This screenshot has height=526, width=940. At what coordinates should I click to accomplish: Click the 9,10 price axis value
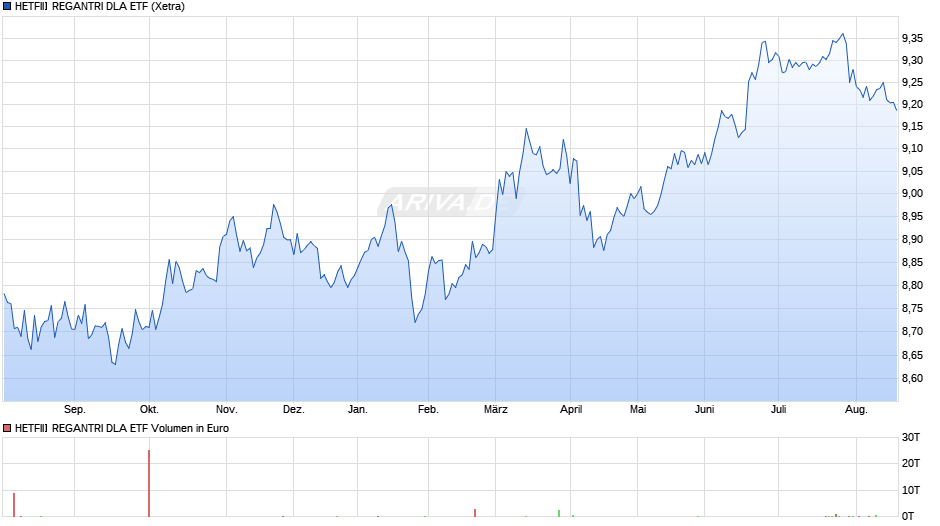pos(912,149)
